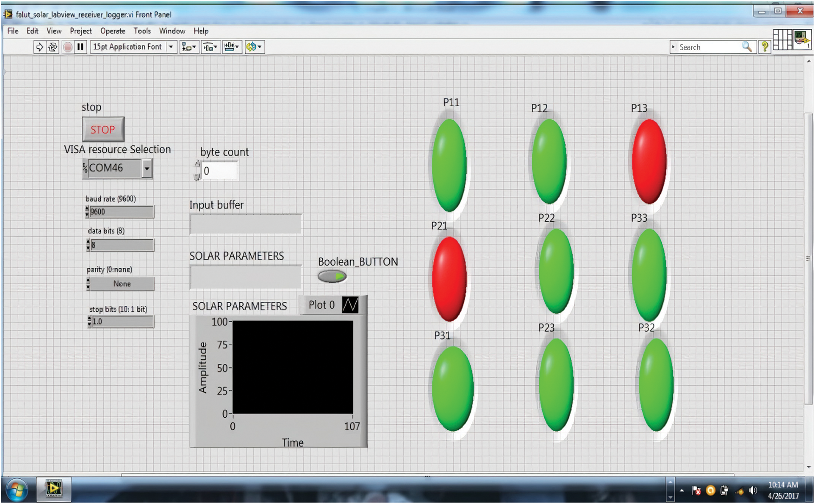815x504 pixels.
Task: Open the Reorder tool menu
Action: 254,47
